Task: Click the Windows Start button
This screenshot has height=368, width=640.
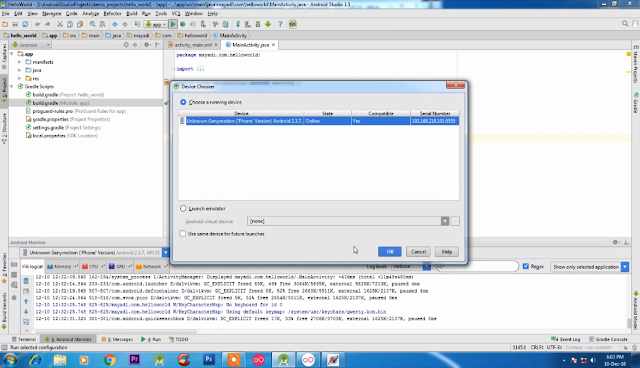Action: coord(10,360)
